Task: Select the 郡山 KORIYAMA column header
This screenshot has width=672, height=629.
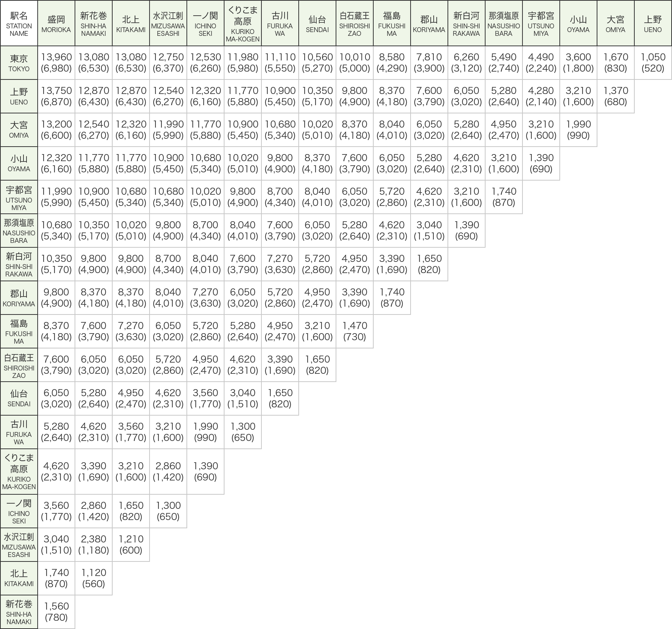Action: click(x=429, y=23)
